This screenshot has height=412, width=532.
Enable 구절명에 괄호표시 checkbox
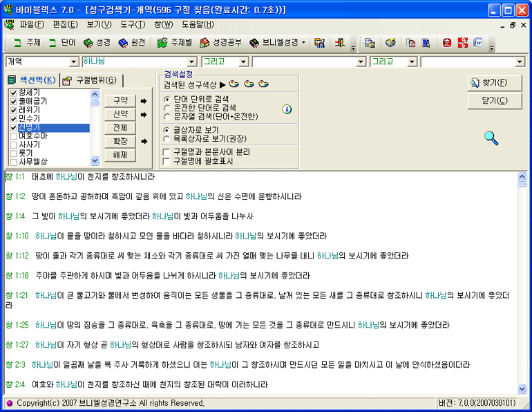(x=167, y=161)
